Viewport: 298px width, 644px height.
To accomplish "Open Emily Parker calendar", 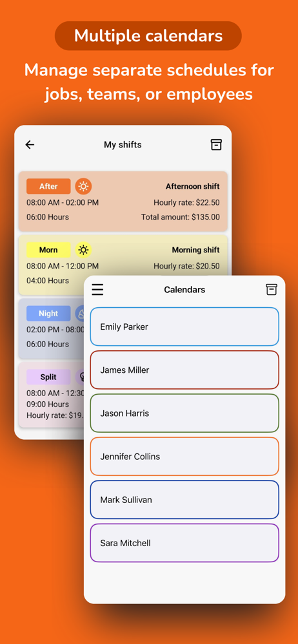I will [184, 327].
